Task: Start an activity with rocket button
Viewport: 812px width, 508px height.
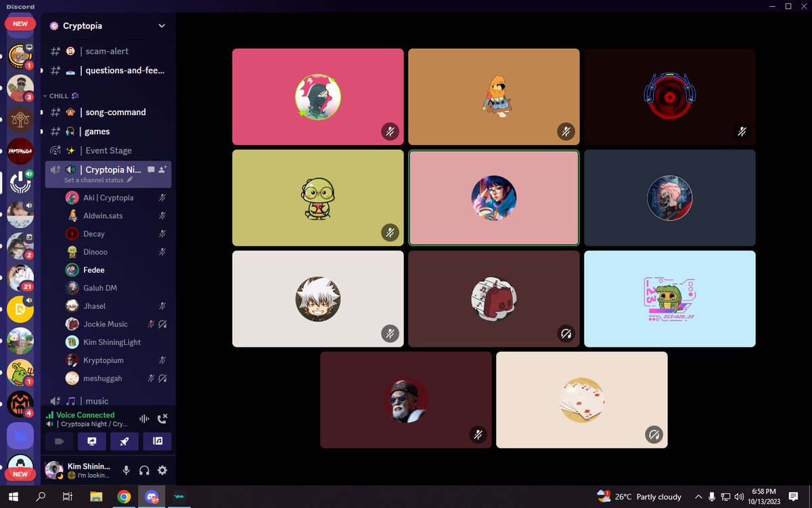Action: 125,441
